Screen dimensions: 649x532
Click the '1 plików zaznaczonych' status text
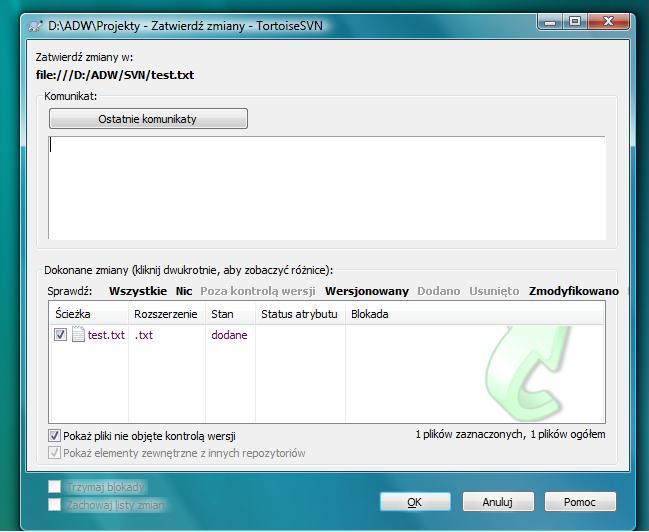pyautogui.click(x=470, y=434)
